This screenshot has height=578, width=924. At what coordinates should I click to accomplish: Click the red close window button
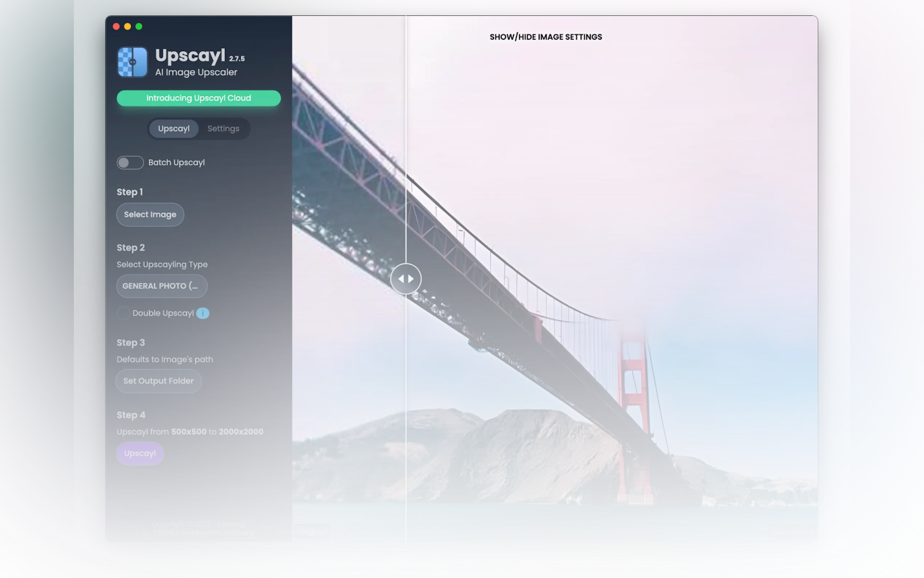point(116,26)
